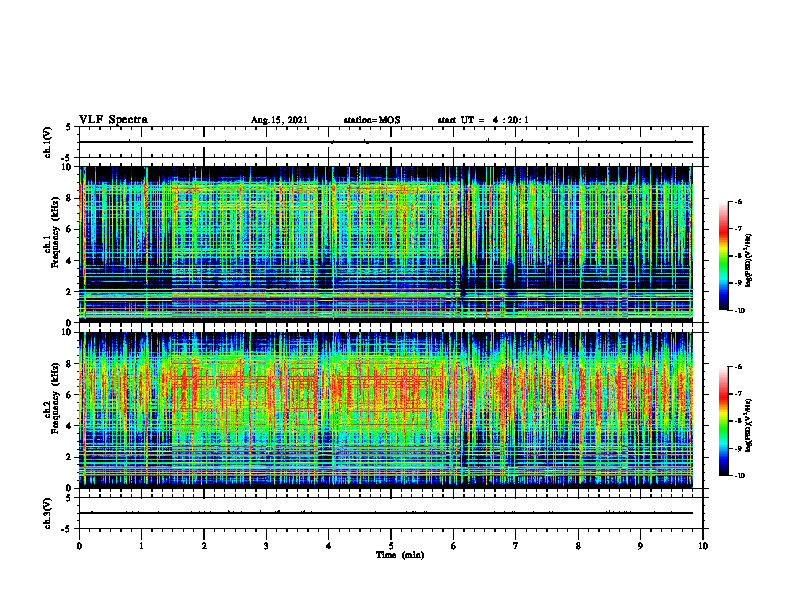Click the ch.1 spectrogram color scale bar
This screenshot has height=612, width=792.
point(723,256)
